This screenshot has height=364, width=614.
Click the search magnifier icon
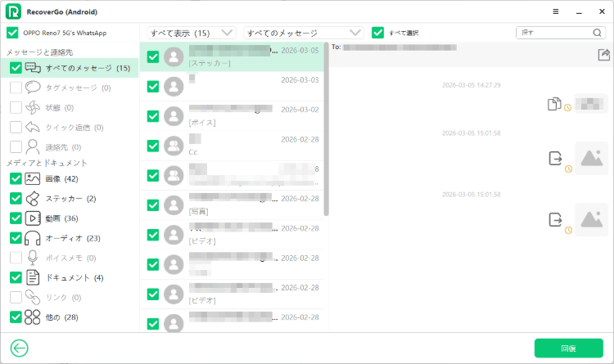[597, 33]
